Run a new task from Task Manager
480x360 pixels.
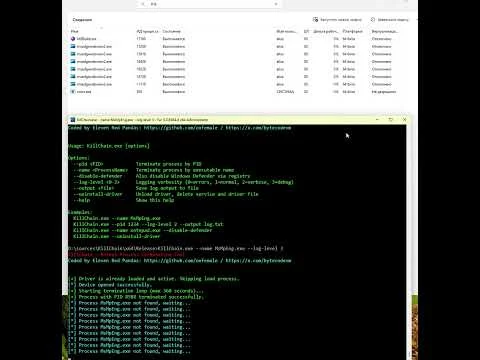(x=337, y=20)
